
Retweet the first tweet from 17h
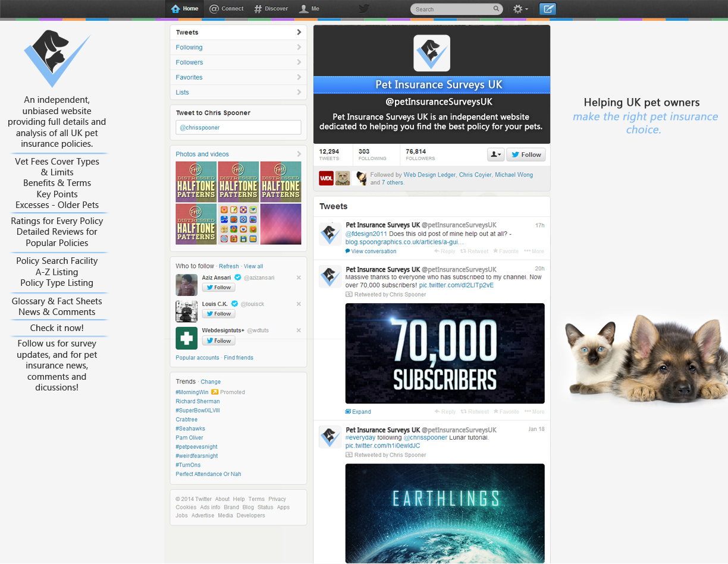(x=475, y=251)
